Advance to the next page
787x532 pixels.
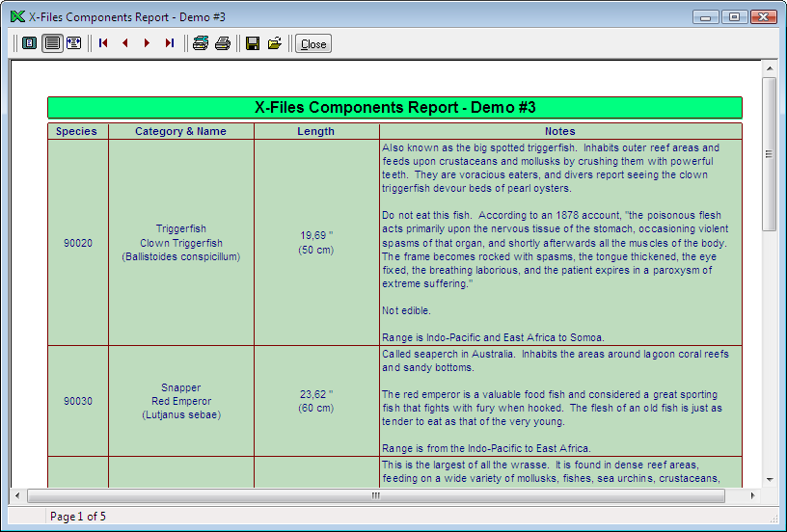tap(147, 43)
